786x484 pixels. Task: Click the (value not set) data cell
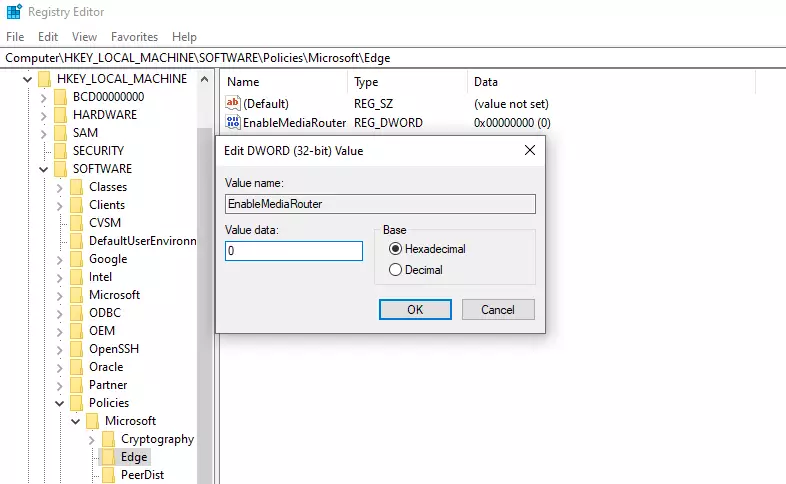511,104
